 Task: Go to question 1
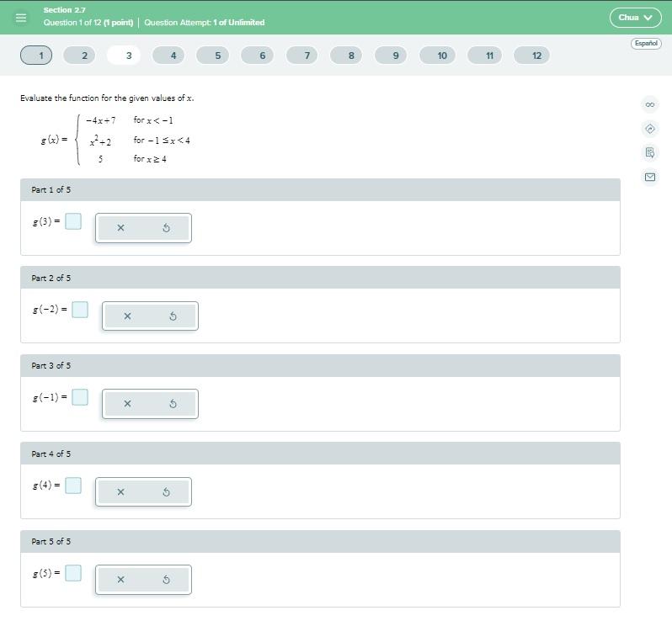[36, 56]
